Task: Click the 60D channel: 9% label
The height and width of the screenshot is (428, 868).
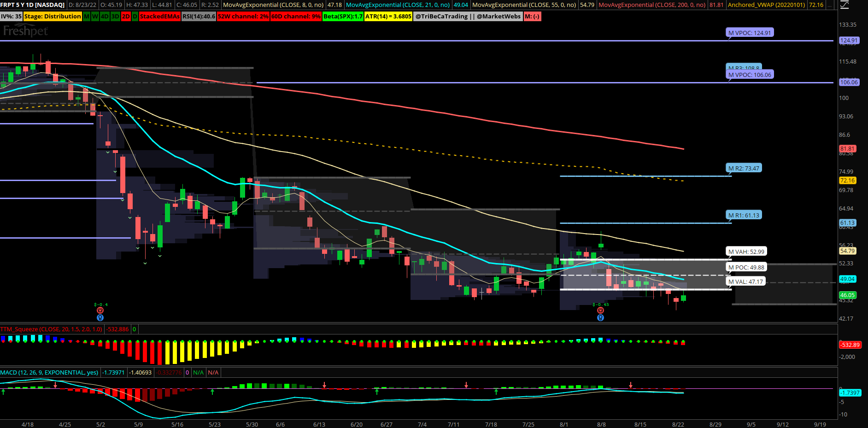Action: (x=296, y=16)
